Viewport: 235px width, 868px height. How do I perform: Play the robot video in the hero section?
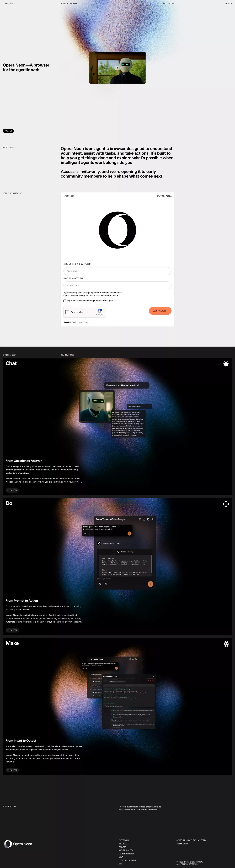pyautogui.click(x=117, y=68)
